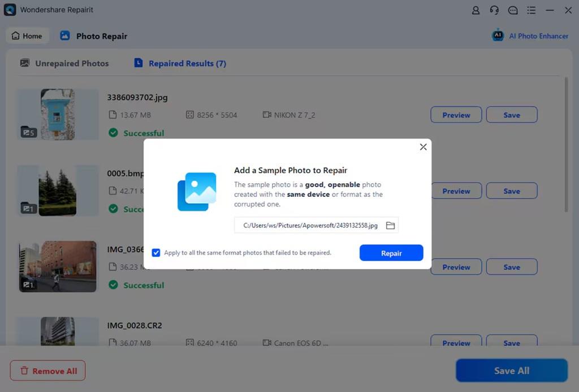
Task: Click the headset support icon
Action: tap(494, 10)
